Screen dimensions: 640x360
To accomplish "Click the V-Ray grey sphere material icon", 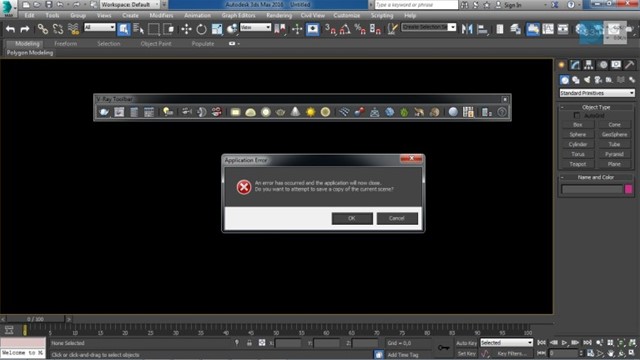I will click(x=453, y=112).
